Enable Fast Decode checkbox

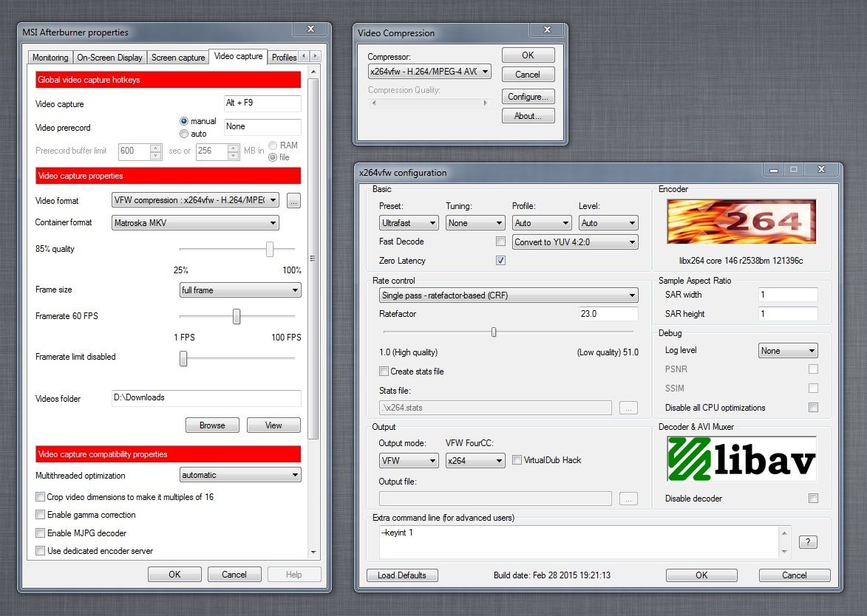point(500,242)
